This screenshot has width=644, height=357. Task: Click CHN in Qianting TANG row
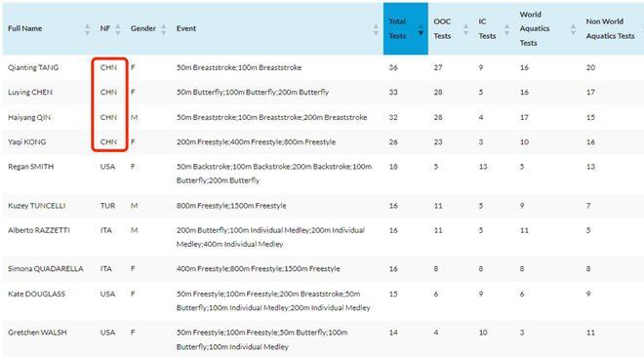108,67
